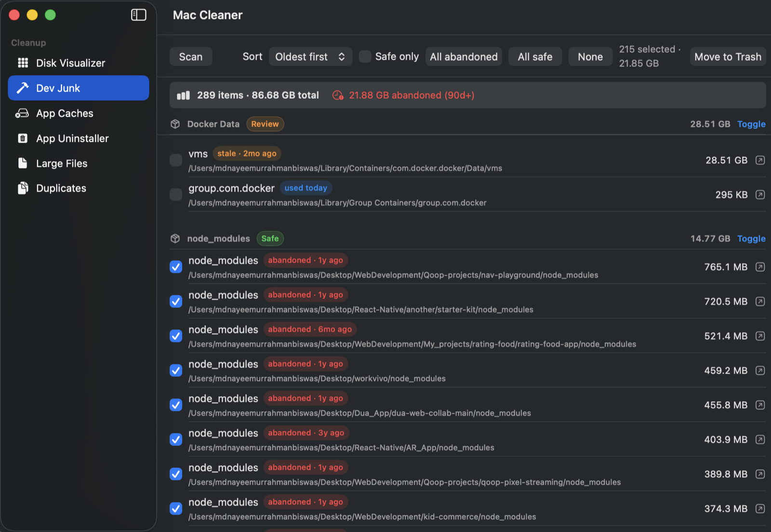Image resolution: width=771 pixels, height=532 pixels.
Task: Reveal workvivo 459.2 MB arrow icon
Action: (760, 371)
